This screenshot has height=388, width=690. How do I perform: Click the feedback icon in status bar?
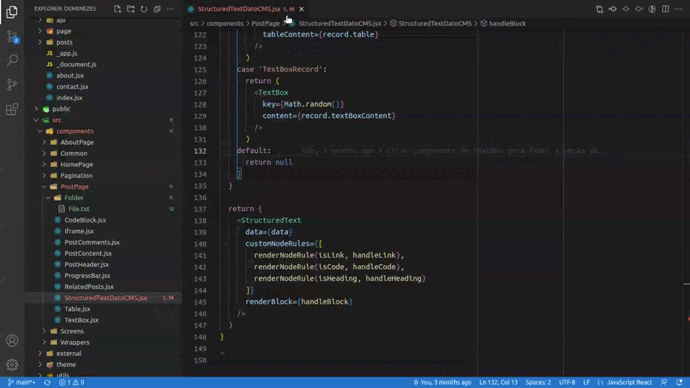click(x=664, y=382)
